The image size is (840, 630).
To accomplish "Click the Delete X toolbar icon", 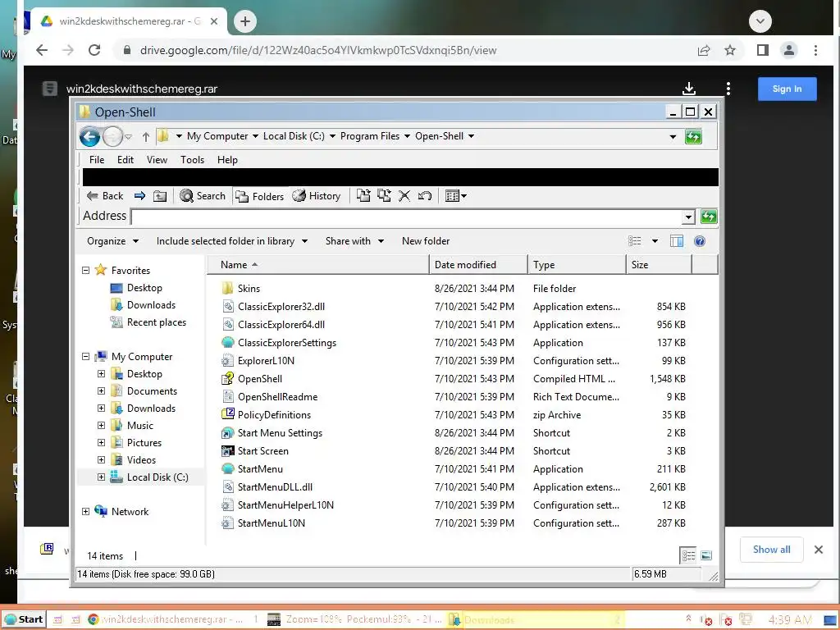I will [404, 196].
